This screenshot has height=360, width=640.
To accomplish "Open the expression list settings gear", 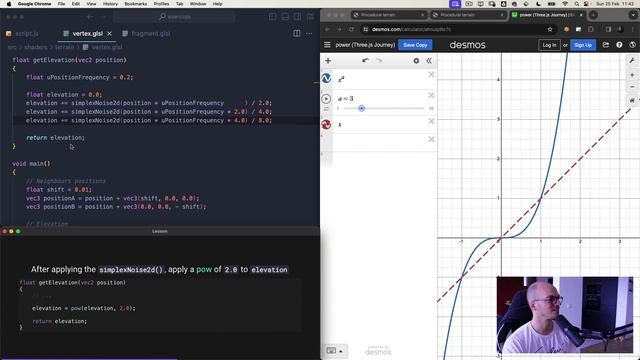I will pos(416,61).
